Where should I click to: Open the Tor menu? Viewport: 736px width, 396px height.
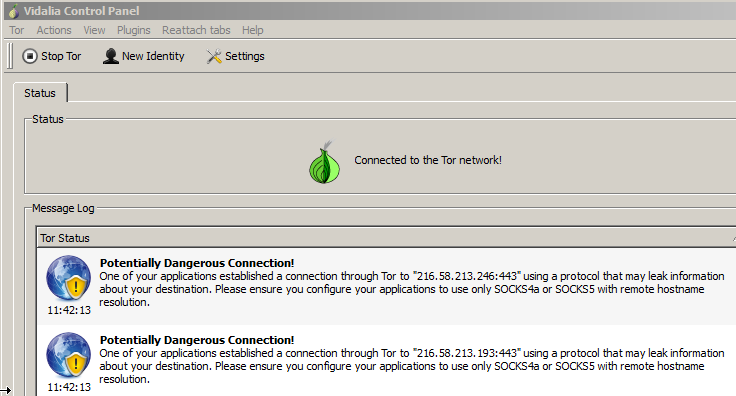tap(16, 30)
